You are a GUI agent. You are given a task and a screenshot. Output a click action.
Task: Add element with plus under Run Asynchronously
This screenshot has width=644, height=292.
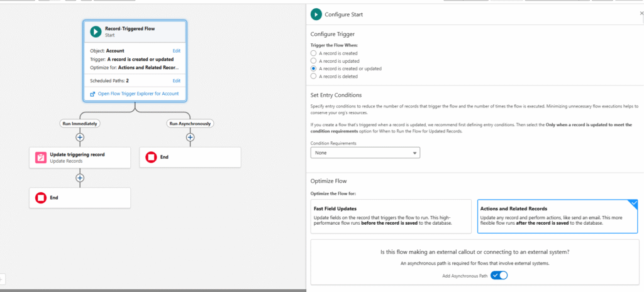coord(190,137)
